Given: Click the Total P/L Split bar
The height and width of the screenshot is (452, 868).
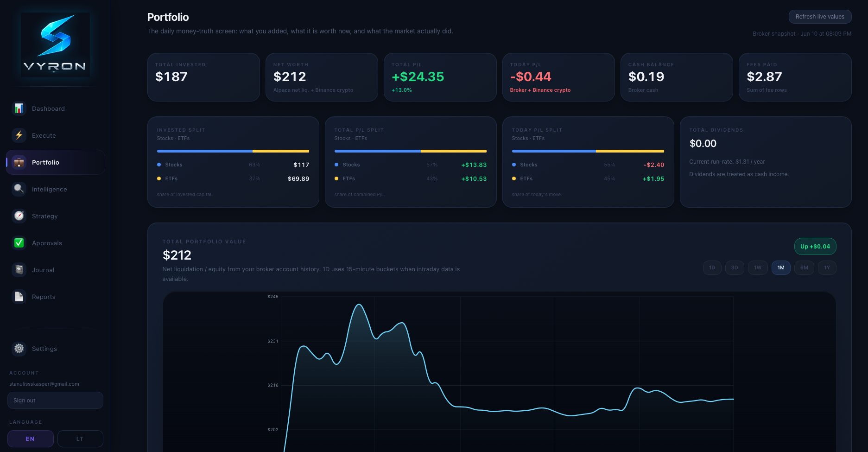Looking at the screenshot, I should point(411,151).
